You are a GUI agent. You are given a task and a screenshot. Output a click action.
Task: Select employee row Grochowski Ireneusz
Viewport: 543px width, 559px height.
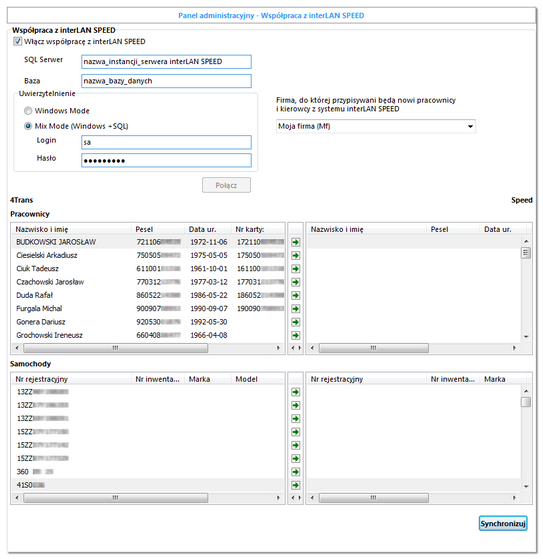pos(148,335)
